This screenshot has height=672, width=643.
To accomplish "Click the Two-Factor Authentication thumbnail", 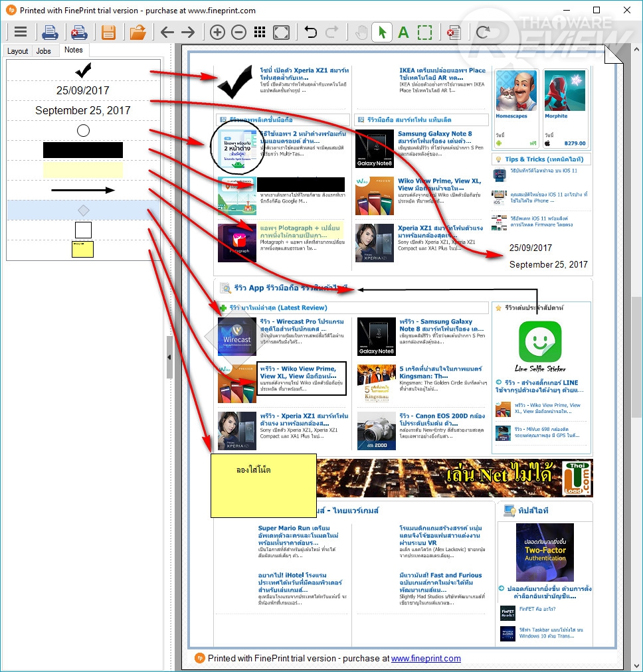I will tap(545, 552).
